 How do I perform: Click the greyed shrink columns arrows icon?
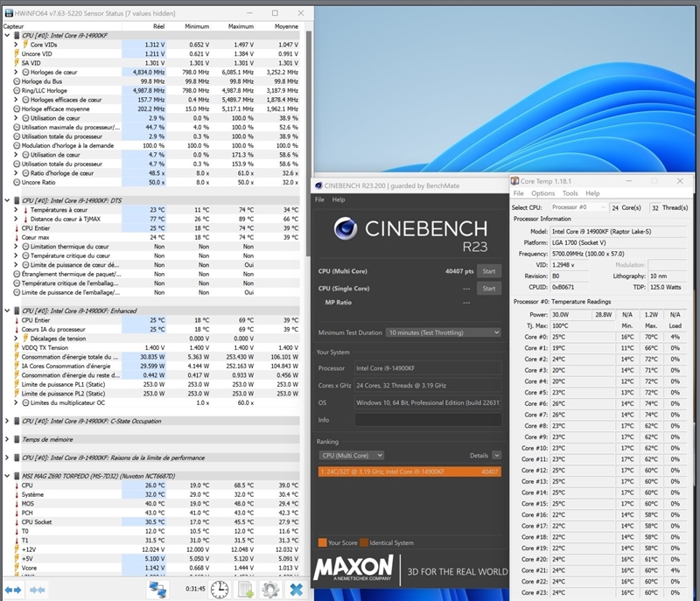(x=38, y=589)
